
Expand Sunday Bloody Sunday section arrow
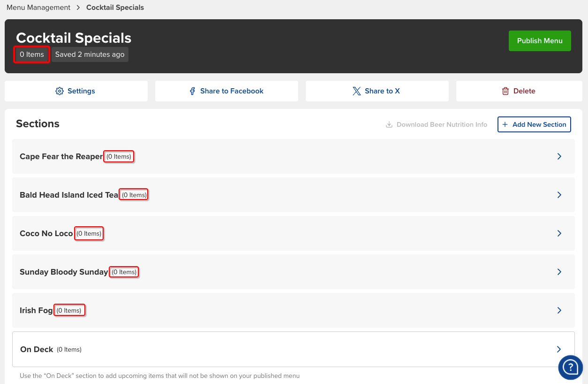pos(559,272)
